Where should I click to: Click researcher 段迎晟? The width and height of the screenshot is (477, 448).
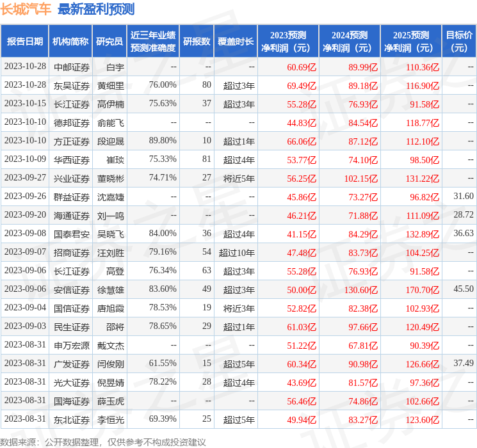click(x=111, y=141)
